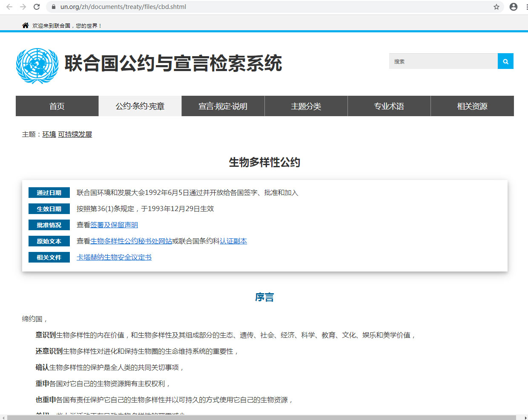This screenshot has height=420, width=528.
Task: Switch to the 宣言·规定·说明 tab
Action: pos(223,106)
